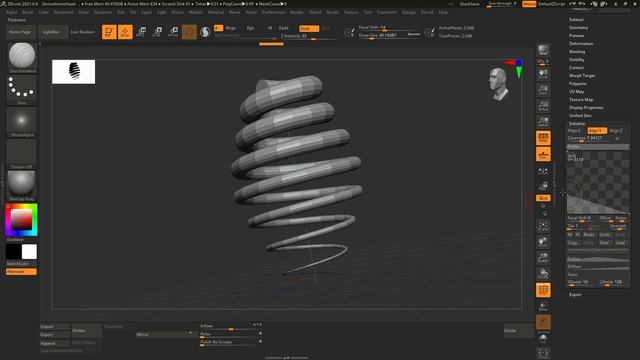The width and height of the screenshot is (640, 360).
Task: Activate the Edit mode button
Action: (109, 32)
